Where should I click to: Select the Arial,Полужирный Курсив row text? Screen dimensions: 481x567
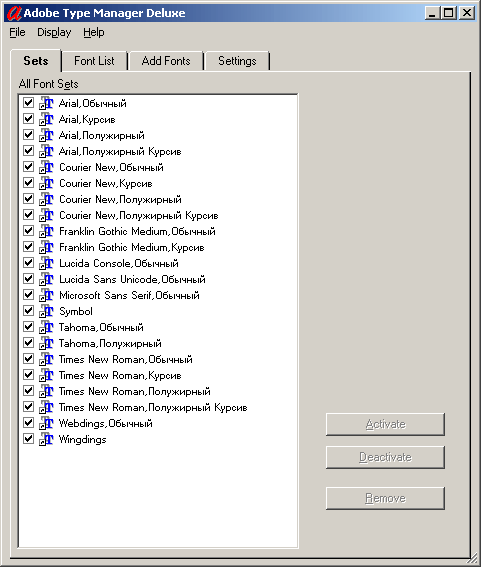(x=120, y=152)
